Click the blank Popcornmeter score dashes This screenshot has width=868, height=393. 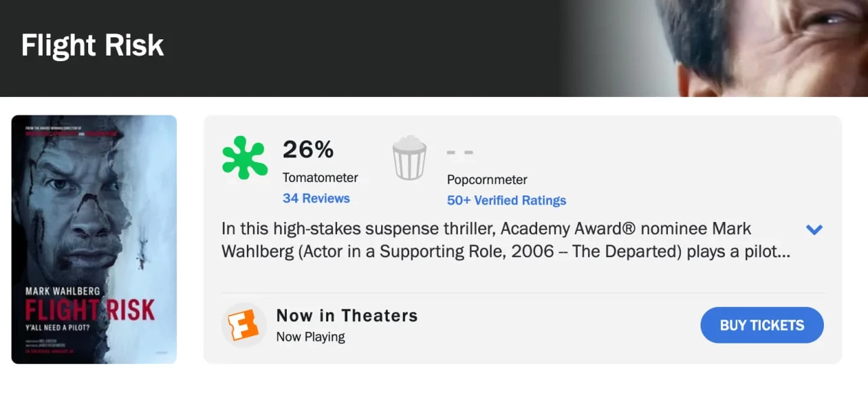click(x=460, y=152)
